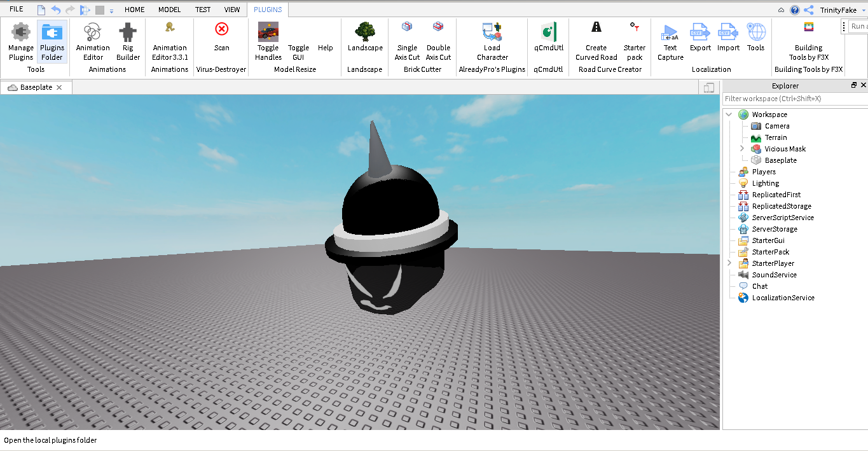Select Vicious Mask in Explorer
The image size is (868, 451).
785,149
